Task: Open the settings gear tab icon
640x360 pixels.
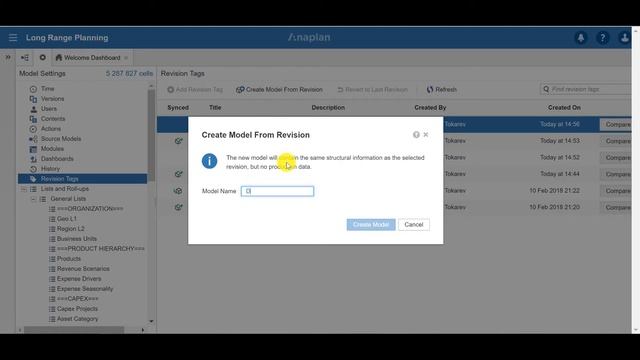Action: [x=42, y=58]
